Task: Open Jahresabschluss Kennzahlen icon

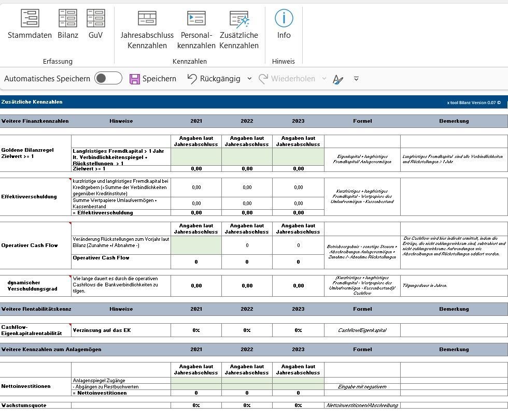Action: point(147,19)
